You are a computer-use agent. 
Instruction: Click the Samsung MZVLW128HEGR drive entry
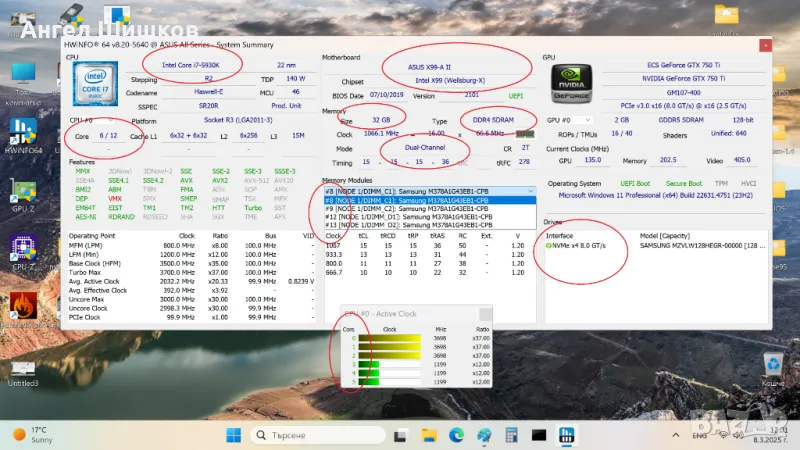(x=700, y=246)
